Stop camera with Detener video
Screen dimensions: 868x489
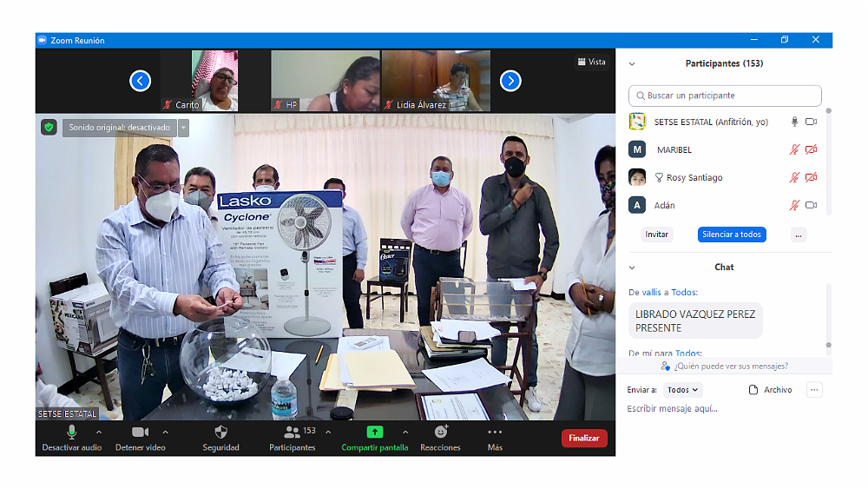(x=140, y=432)
